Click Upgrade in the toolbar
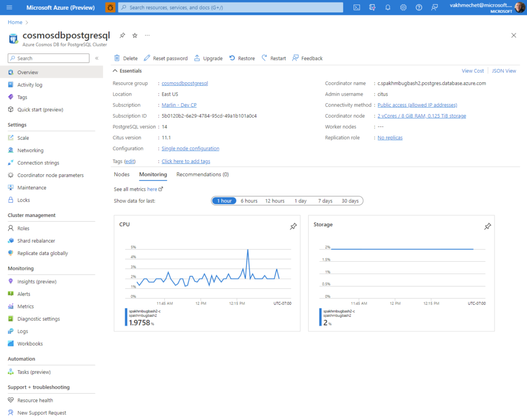Image resolution: width=527 pixels, height=420 pixels. pos(208,58)
